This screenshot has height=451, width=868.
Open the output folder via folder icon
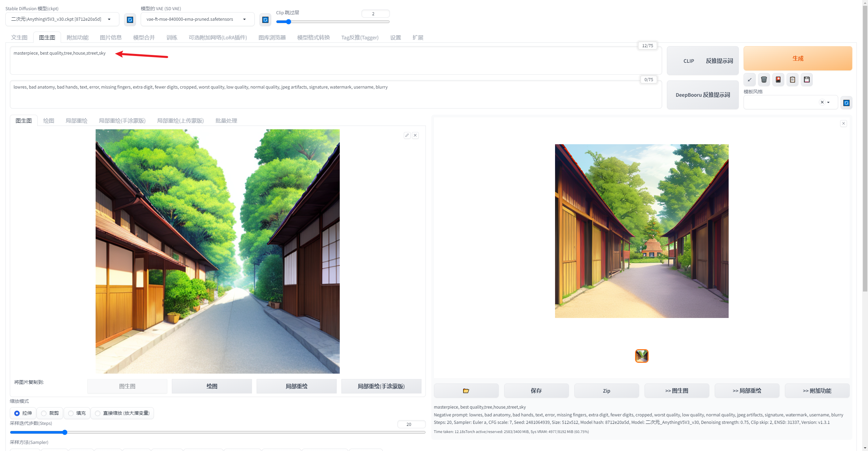[466, 391]
